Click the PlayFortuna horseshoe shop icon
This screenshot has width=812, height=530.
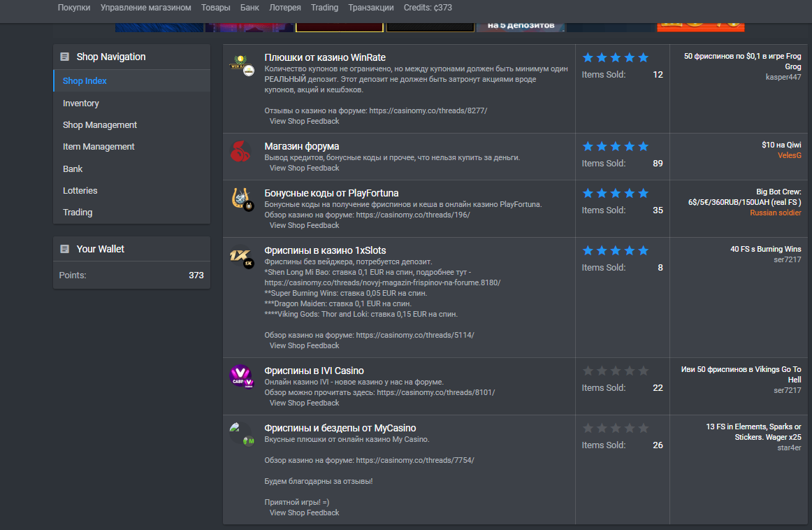(241, 199)
